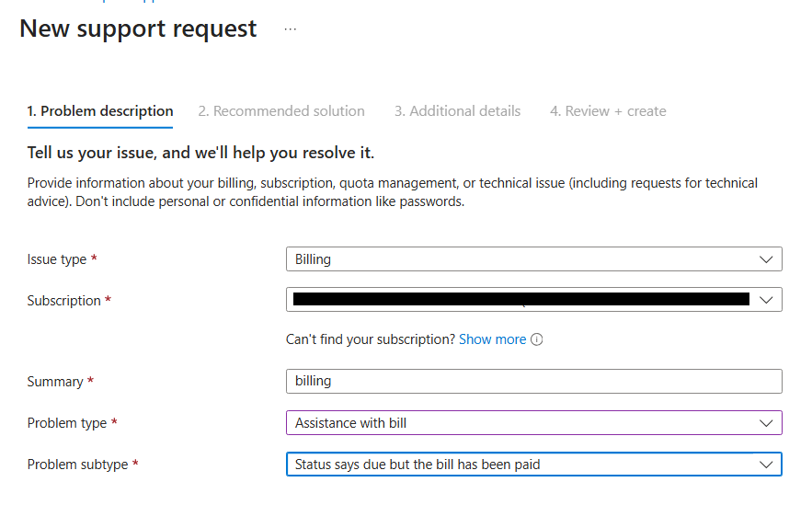Click the ellipsis more options icon beside title
This screenshot has height=505, width=812.
291,29
